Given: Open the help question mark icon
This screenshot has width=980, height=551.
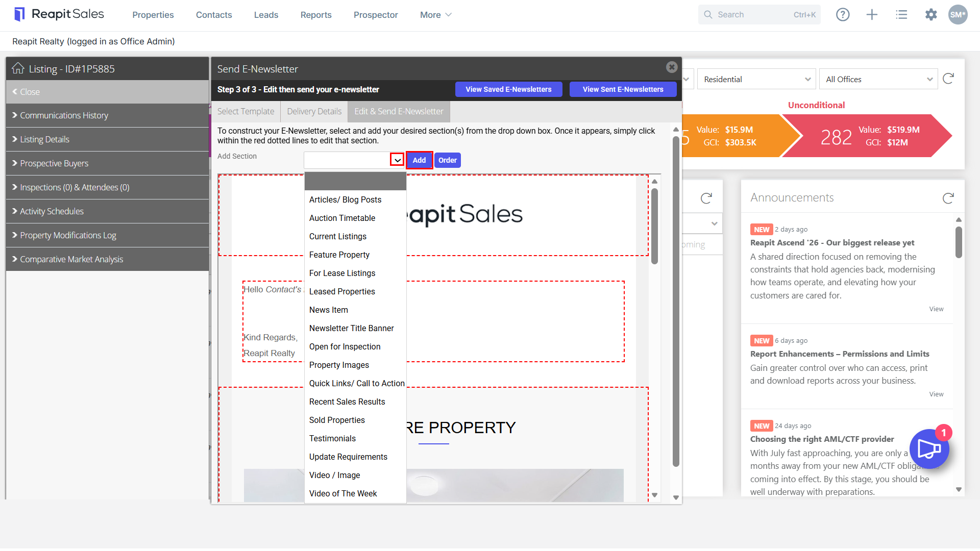Looking at the screenshot, I should pos(843,15).
